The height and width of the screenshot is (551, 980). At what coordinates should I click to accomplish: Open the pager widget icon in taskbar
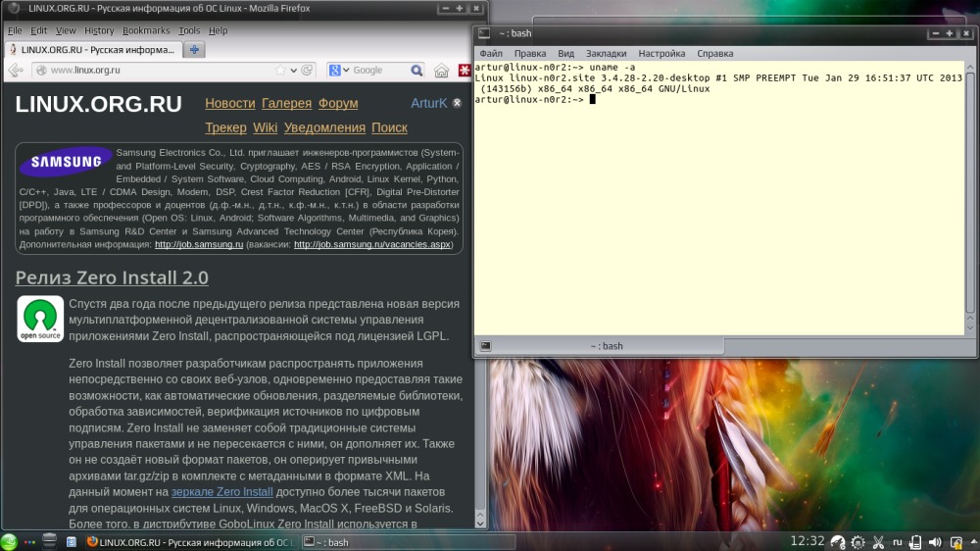[72, 542]
